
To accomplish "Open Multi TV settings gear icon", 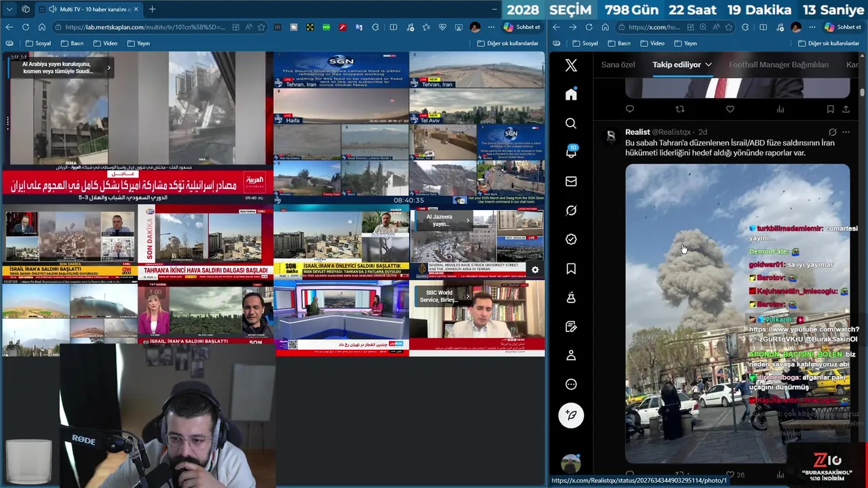I will coord(535,270).
